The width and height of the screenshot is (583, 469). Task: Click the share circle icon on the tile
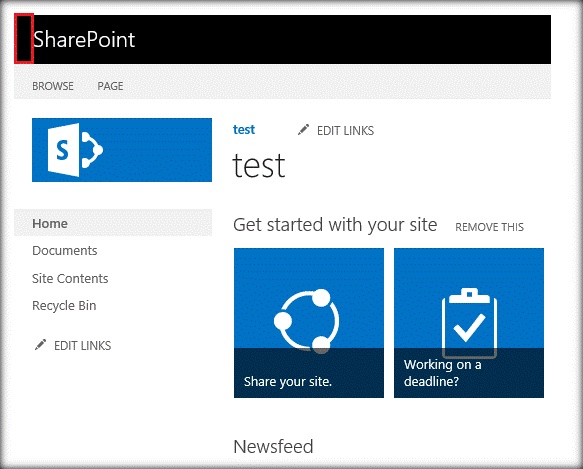pyautogui.click(x=307, y=321)
